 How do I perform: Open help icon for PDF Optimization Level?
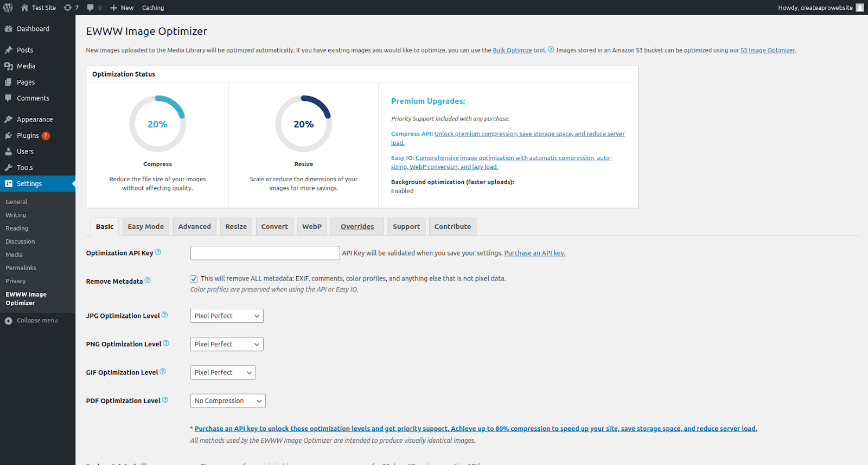pos(165,400)
